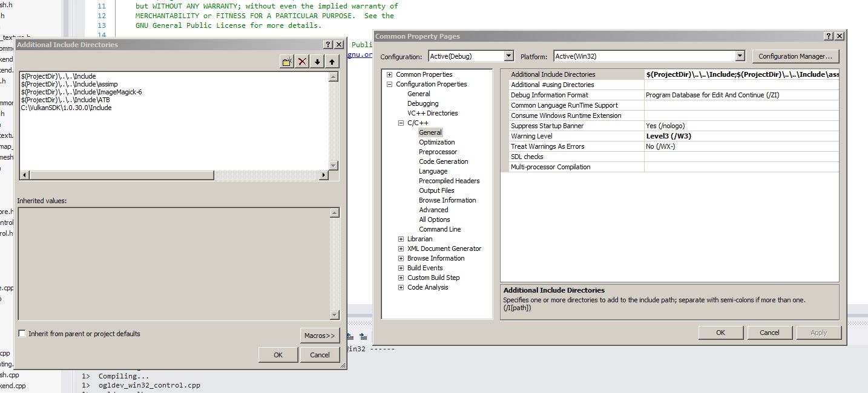Click the Move Line Down arrow icon
The image size is (868, 393).
[317, 62]
